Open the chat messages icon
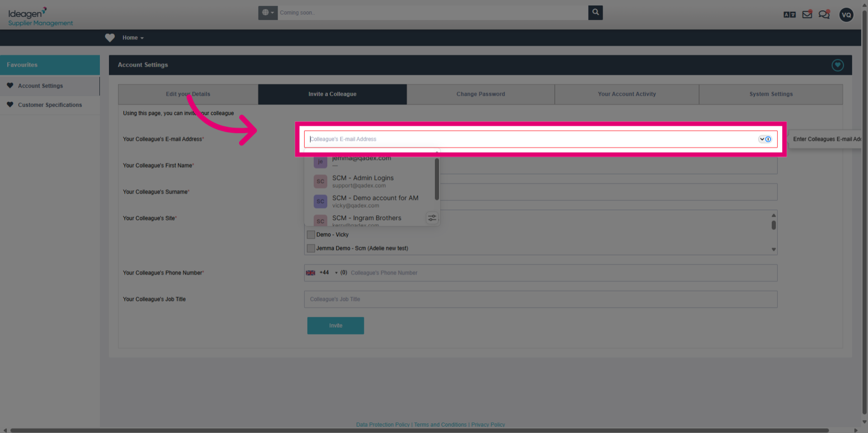This screenshot has height=433, width=868. (824, 14)
